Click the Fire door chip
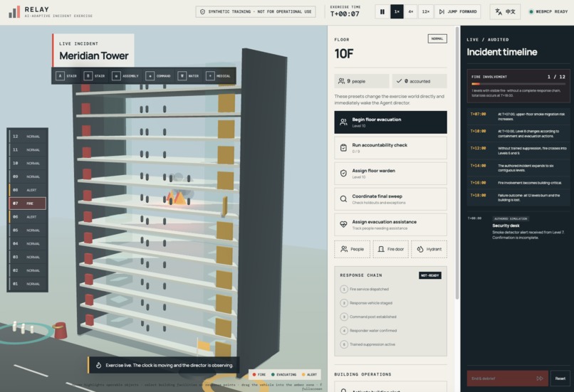 pyautogui.click(x=390, y=249)
